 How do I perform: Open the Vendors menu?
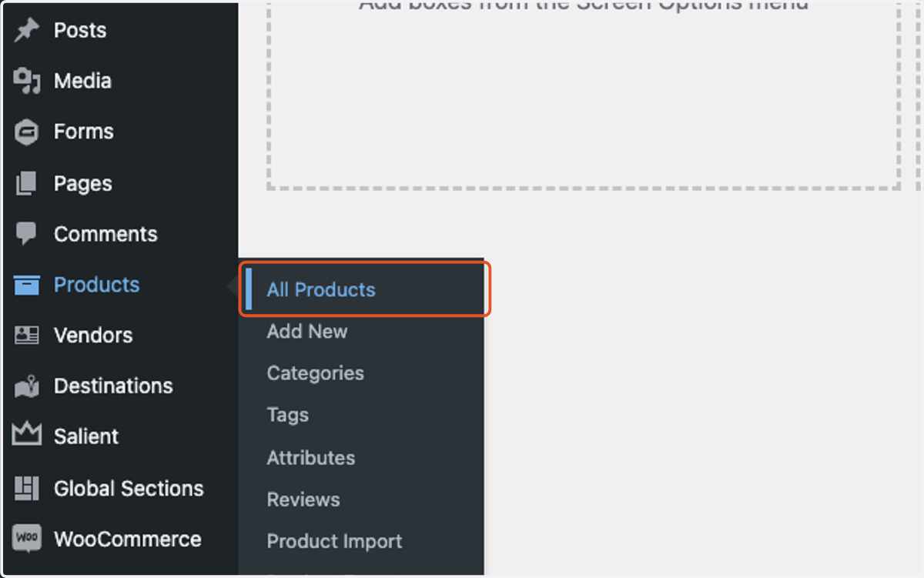click(93, 336)
